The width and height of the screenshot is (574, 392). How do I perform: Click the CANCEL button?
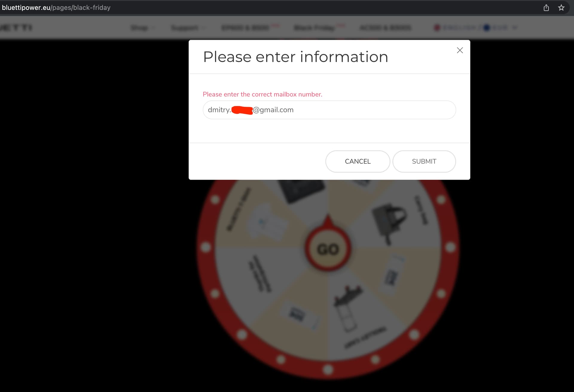(x=358, y=161)
